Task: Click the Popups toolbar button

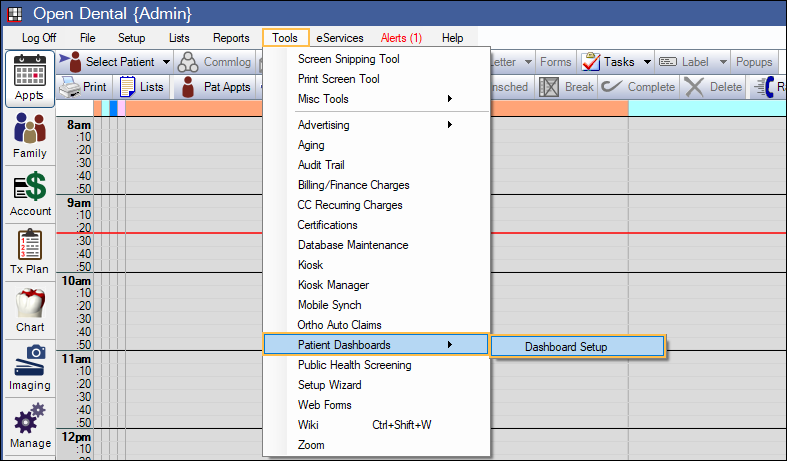Action: [754, 62]
